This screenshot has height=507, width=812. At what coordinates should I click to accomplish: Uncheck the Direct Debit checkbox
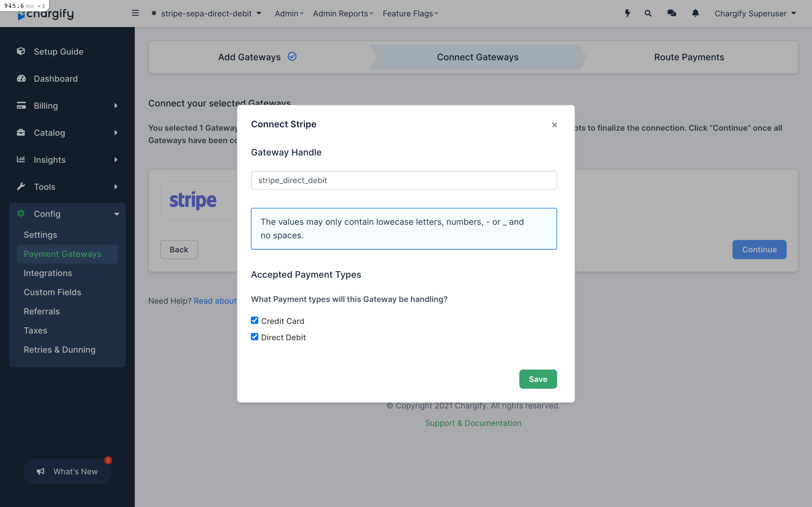[x=255, y=337]
